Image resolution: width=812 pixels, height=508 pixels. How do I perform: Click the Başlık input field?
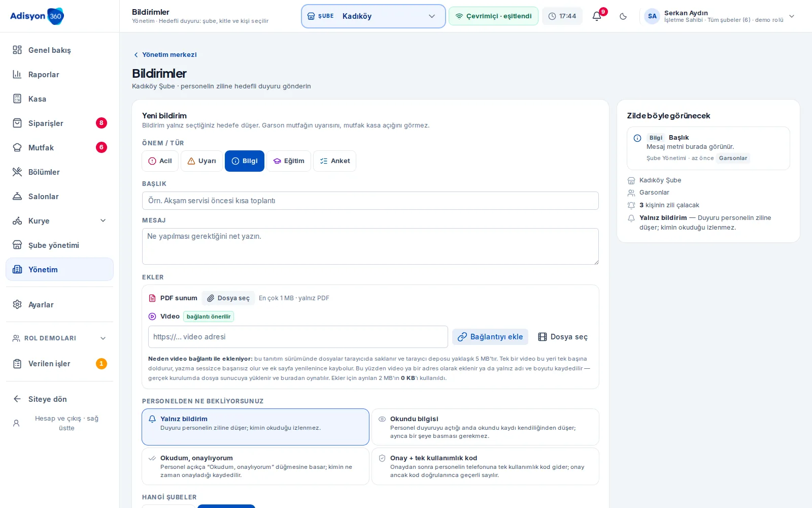pos(370,201)
